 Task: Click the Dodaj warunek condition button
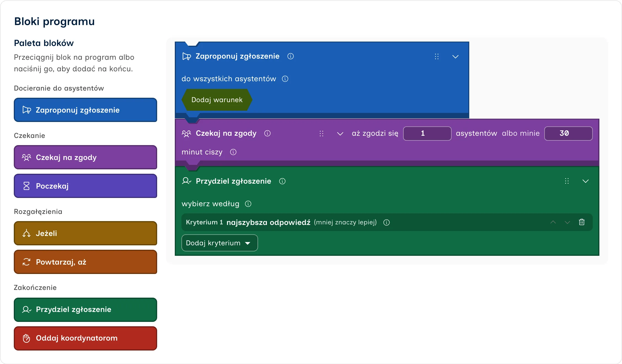(217, 100)
